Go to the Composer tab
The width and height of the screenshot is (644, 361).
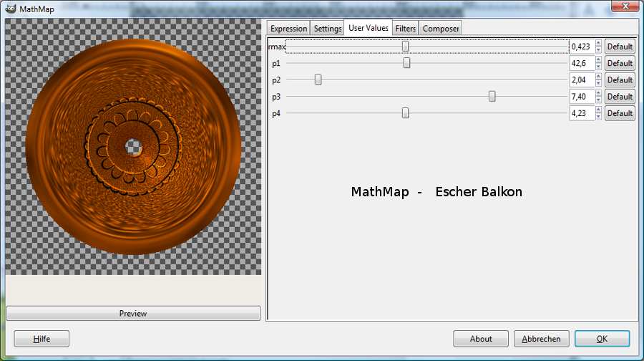pos(440,29)
